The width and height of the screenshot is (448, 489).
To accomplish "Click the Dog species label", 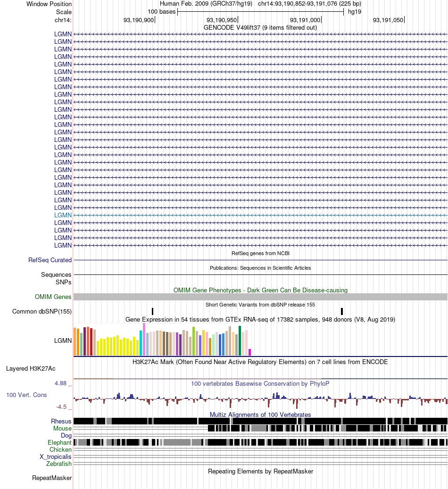I will click(x=66, y=436).
